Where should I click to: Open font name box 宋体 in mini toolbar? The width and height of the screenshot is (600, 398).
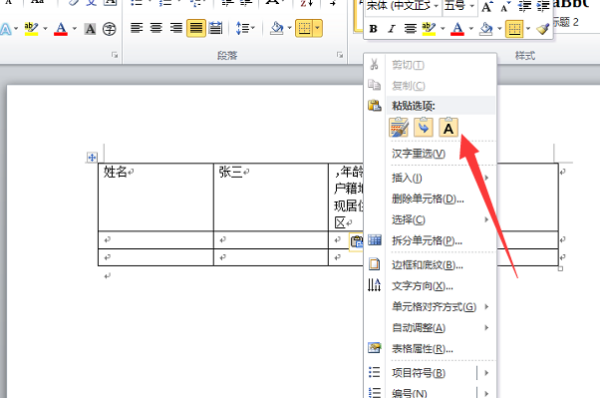click(x=403, y=7)
